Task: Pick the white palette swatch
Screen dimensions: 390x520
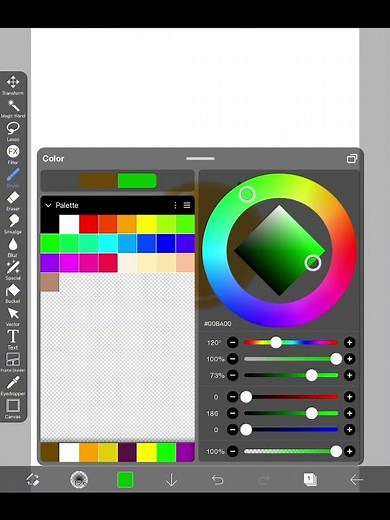Action: coord(69,224)
